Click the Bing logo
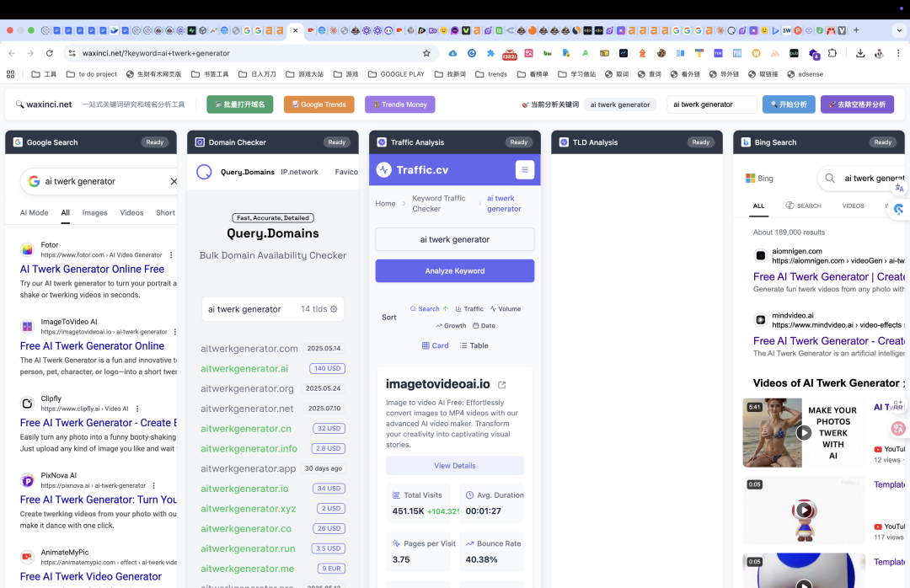This screenshot has width=910, height=588. click(x=759, y=179)
